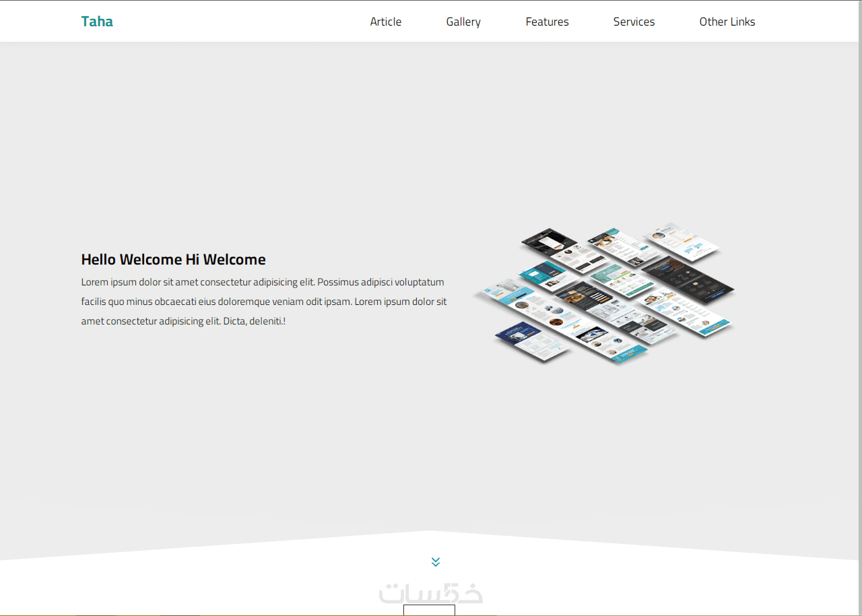Select the Hello Welcome Hi Welcome heading
Image resolution: width=862 pixels, height=616 pixels.
tap(173, 259)
